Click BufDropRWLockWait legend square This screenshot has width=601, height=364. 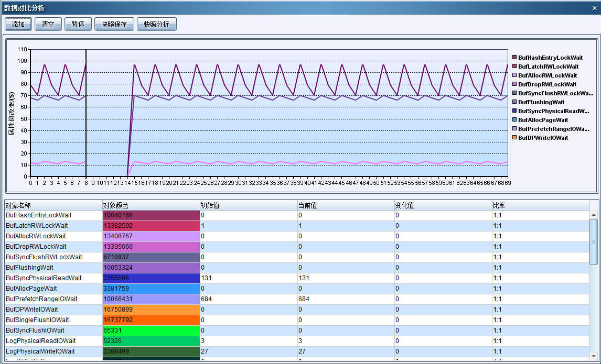(x=514, y=84)
